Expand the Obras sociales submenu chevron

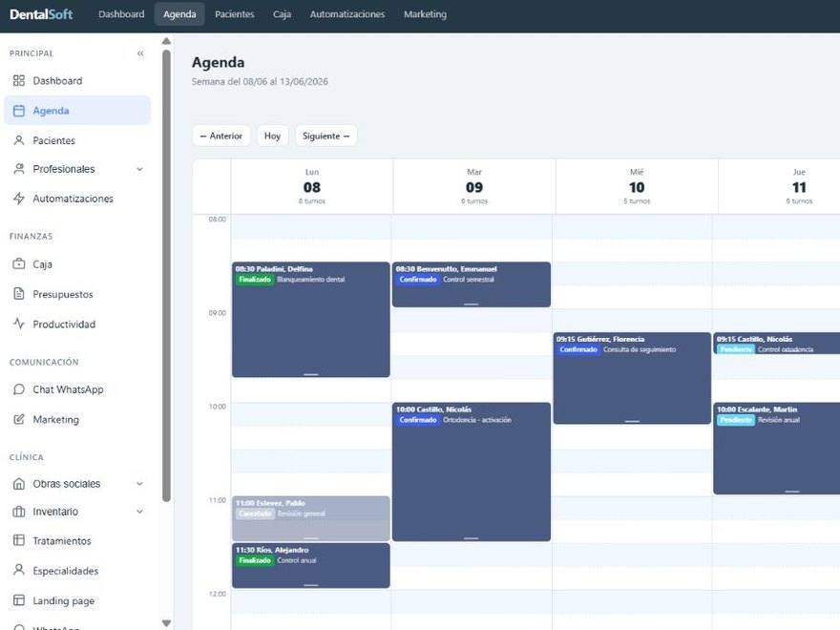139,484
